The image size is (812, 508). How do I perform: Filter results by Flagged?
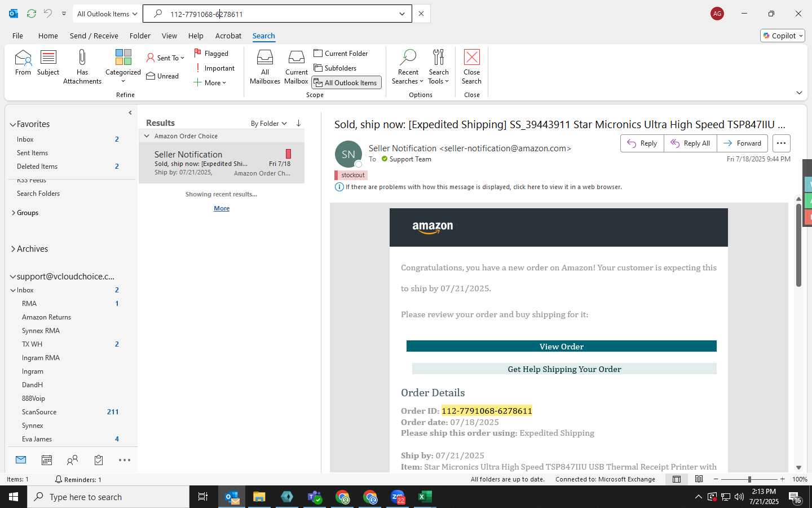211,53
